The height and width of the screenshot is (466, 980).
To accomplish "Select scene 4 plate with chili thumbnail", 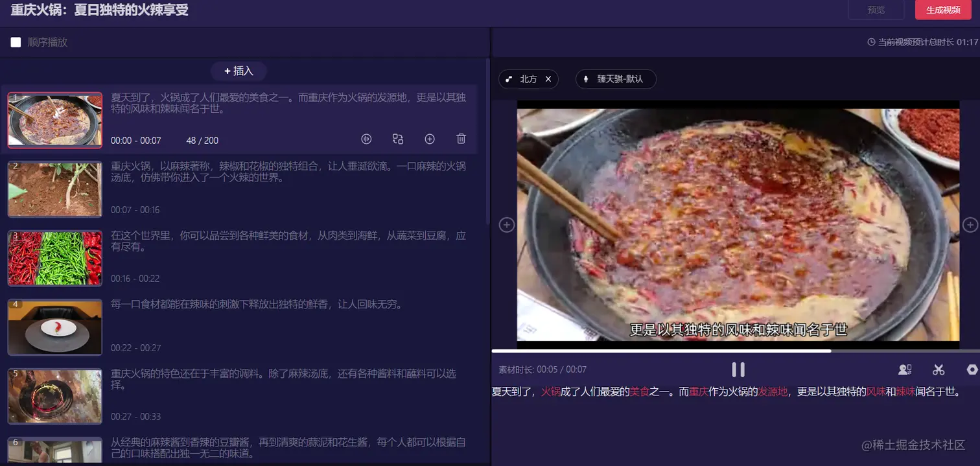I will point(55,327).
